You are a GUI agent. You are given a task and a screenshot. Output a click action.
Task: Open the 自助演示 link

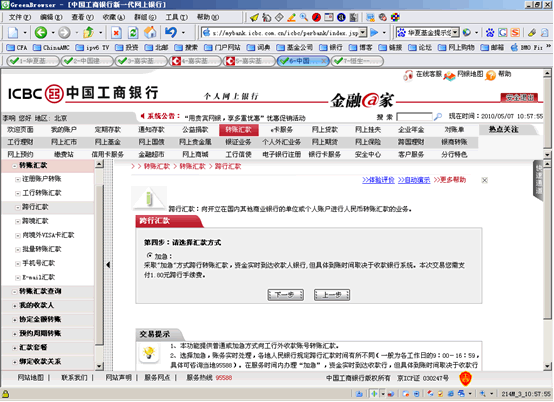[x=414, y=180]
